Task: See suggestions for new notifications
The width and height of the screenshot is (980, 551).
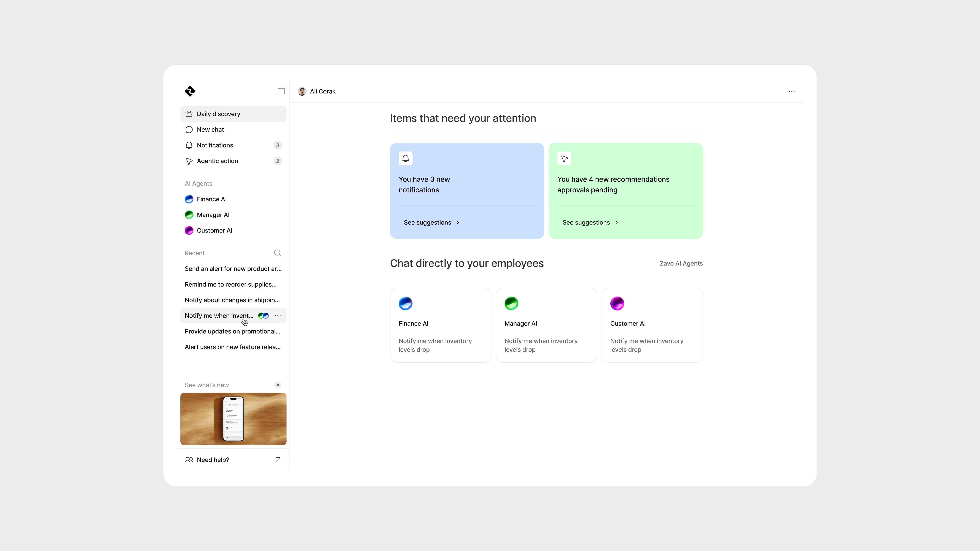Action: 431,223
